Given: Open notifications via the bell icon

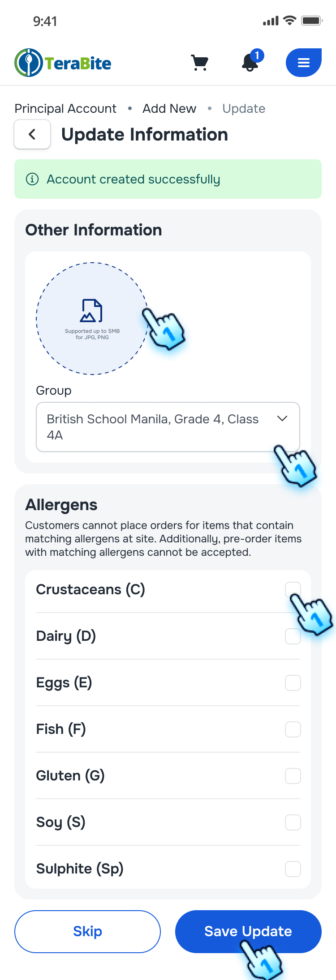Looking at the screenshot, I should (250, 64).
